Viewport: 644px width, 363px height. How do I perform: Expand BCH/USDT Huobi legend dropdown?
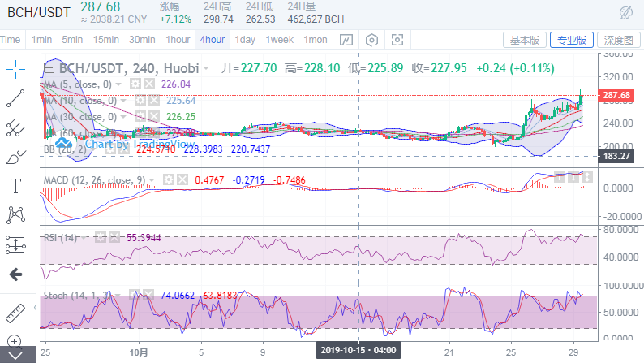206,68
